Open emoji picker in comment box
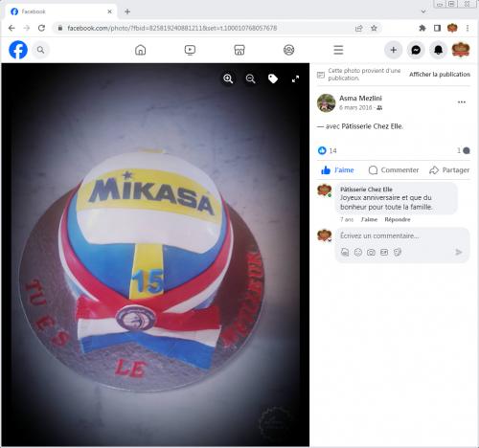 358,253
